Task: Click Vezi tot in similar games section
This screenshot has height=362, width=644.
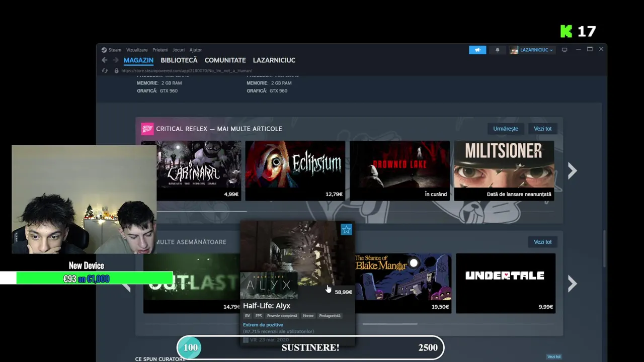Action: [542, 242]
